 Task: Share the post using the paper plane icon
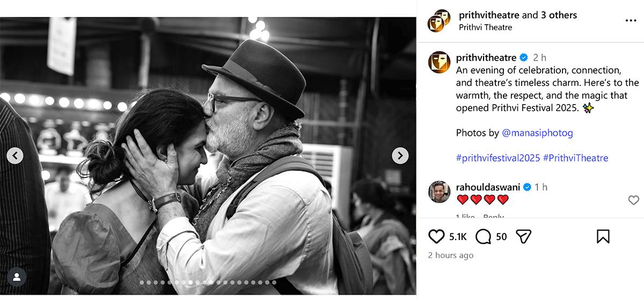pyautogui.click(x=523, y=237)
